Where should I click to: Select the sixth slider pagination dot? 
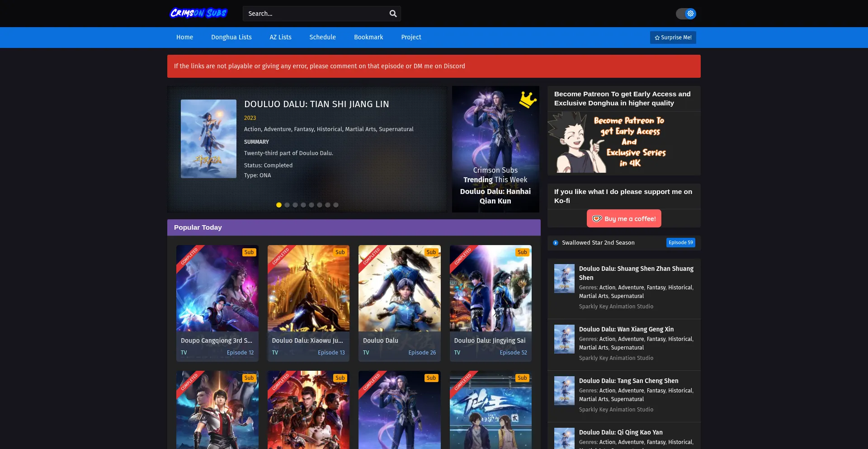pos(320,205)
